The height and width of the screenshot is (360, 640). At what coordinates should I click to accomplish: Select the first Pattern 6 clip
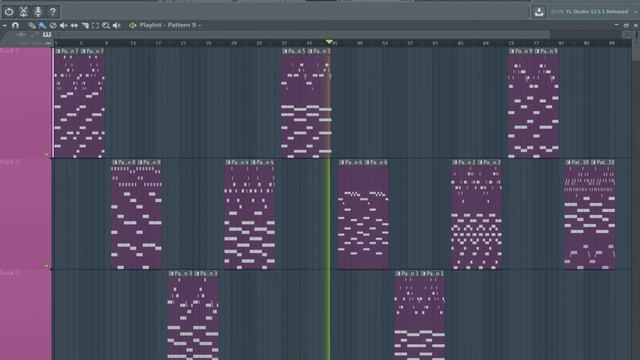350,214
